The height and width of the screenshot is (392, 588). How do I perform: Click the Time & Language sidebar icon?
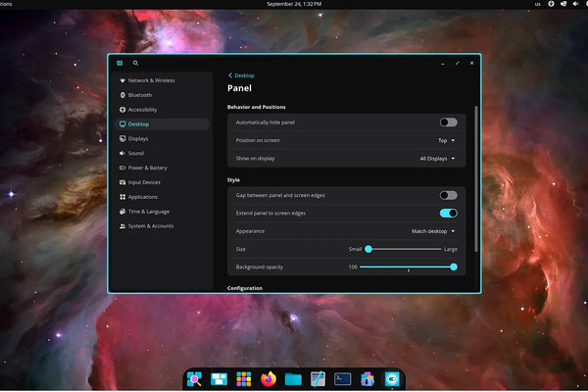click(x=122, y=212)
